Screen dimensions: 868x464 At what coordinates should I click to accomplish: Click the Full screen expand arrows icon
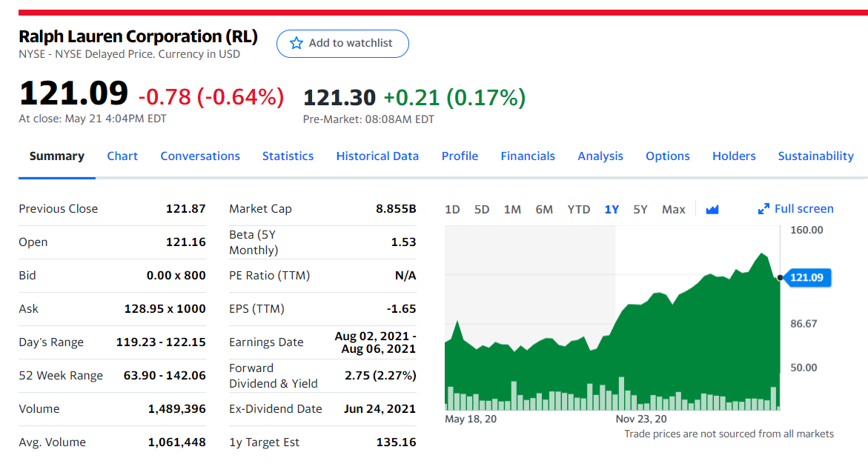click(x=763, y=209)
